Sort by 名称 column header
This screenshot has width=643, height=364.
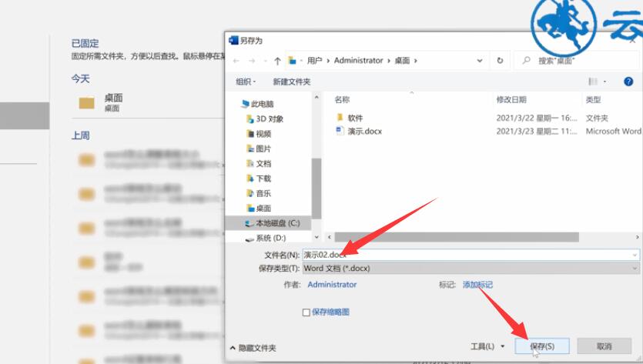[342, 99]
